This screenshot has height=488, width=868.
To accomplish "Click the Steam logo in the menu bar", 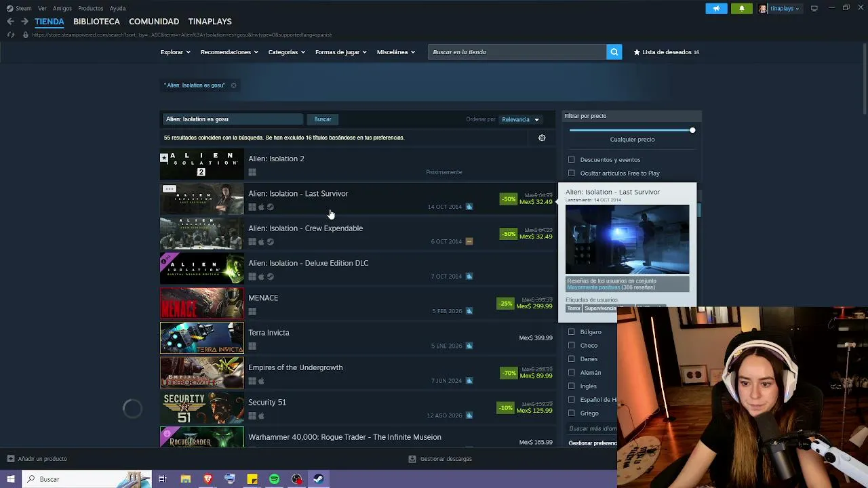I will point(9,8).
